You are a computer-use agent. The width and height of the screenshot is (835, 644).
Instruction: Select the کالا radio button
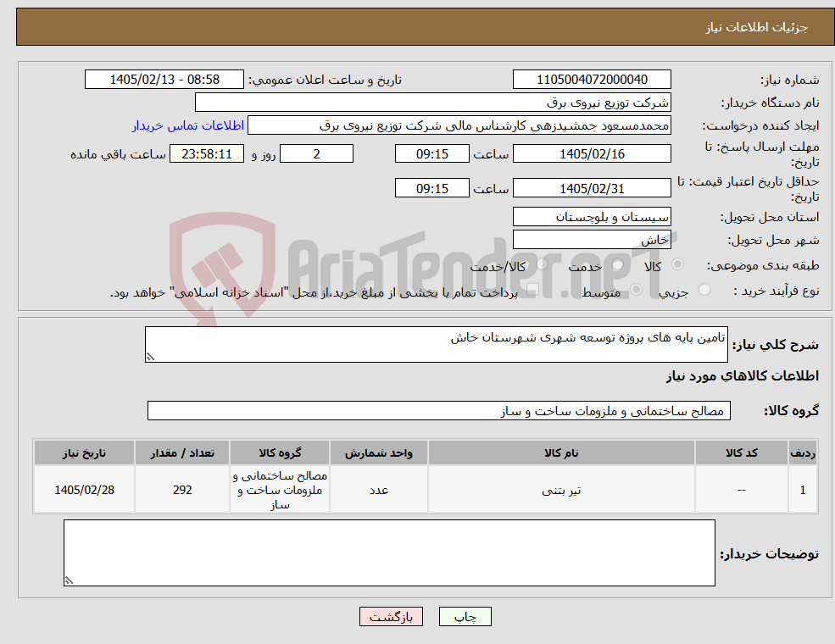(678, 264)
